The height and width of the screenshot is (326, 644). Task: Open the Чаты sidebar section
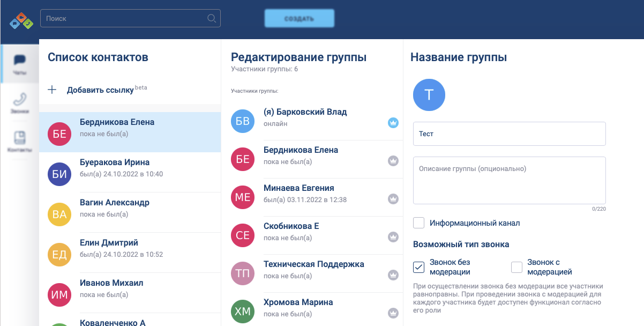[20, 64]
